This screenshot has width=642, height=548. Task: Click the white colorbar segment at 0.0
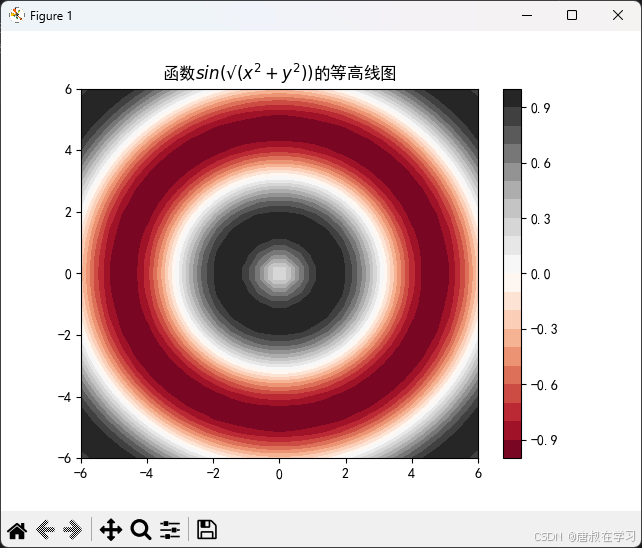[512, 264]
